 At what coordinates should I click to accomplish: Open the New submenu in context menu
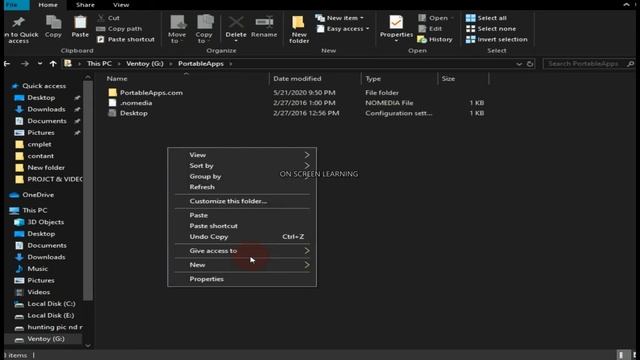click(x=242, y=265)
